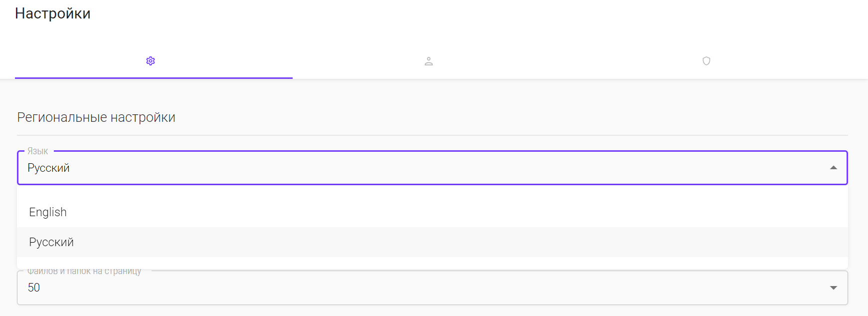Click the empty strip above the English option
868x316 pixels.
pos(432,192)
